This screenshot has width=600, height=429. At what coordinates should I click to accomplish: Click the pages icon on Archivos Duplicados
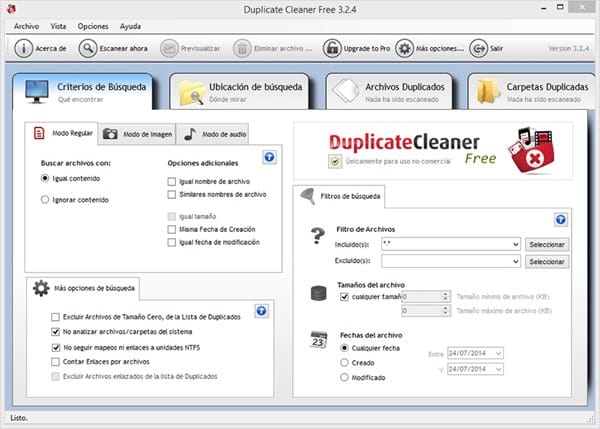(346, 91)
